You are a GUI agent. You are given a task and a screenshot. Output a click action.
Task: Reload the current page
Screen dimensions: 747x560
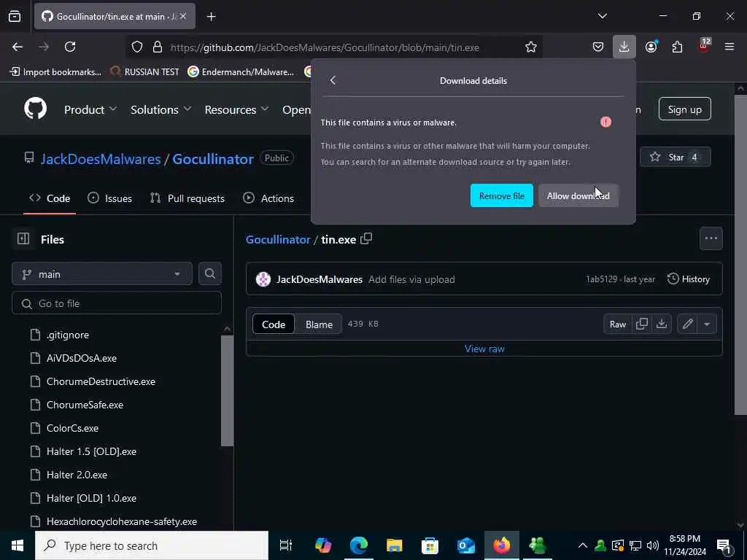70,47
